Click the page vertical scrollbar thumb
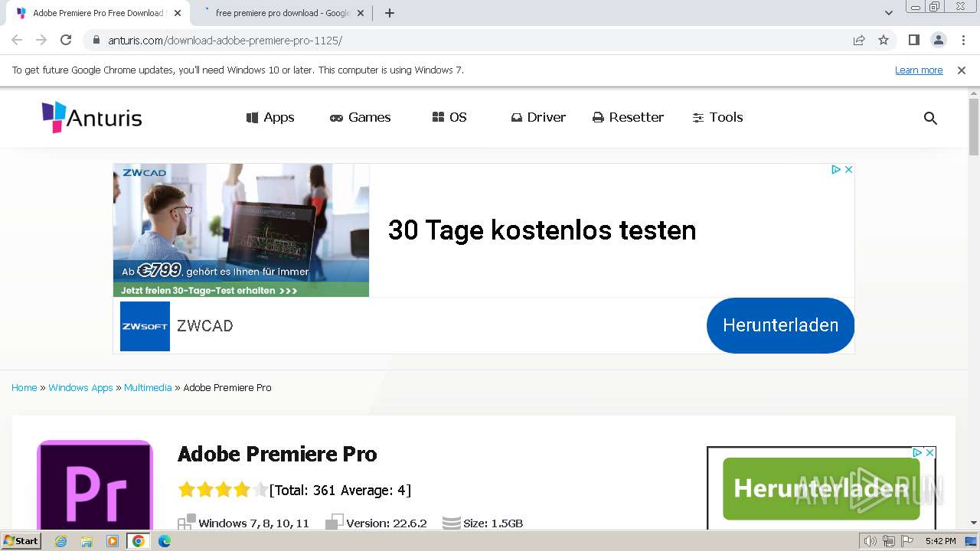The height and width of the screenshot is (551, 980). pos(974,126)
